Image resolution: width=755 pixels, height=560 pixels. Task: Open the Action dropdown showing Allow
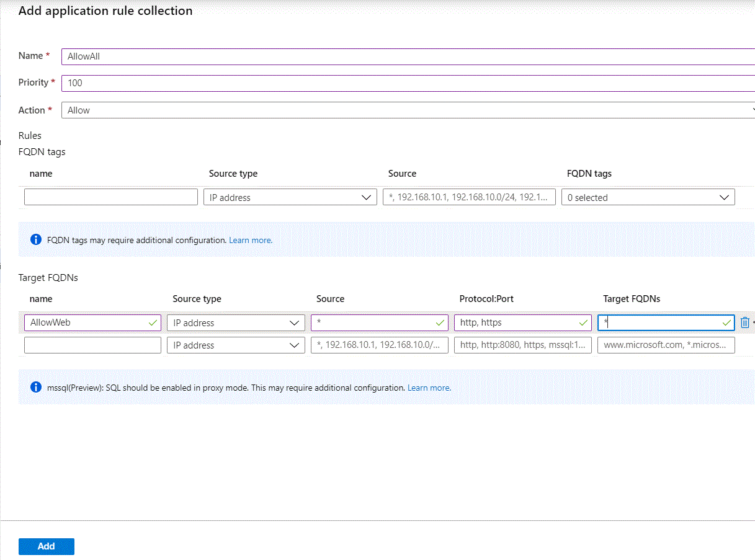click(408, 110)
